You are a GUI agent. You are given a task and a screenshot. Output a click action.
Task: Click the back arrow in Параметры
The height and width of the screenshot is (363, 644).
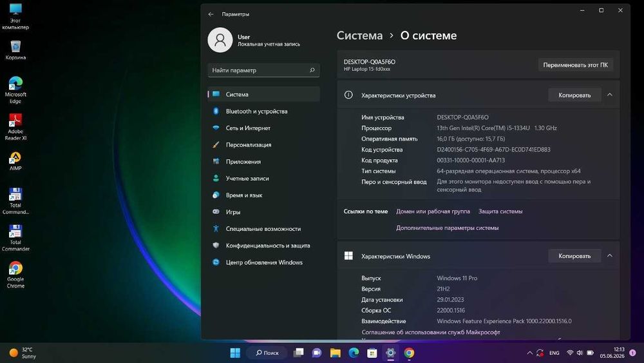pos(211,14)
